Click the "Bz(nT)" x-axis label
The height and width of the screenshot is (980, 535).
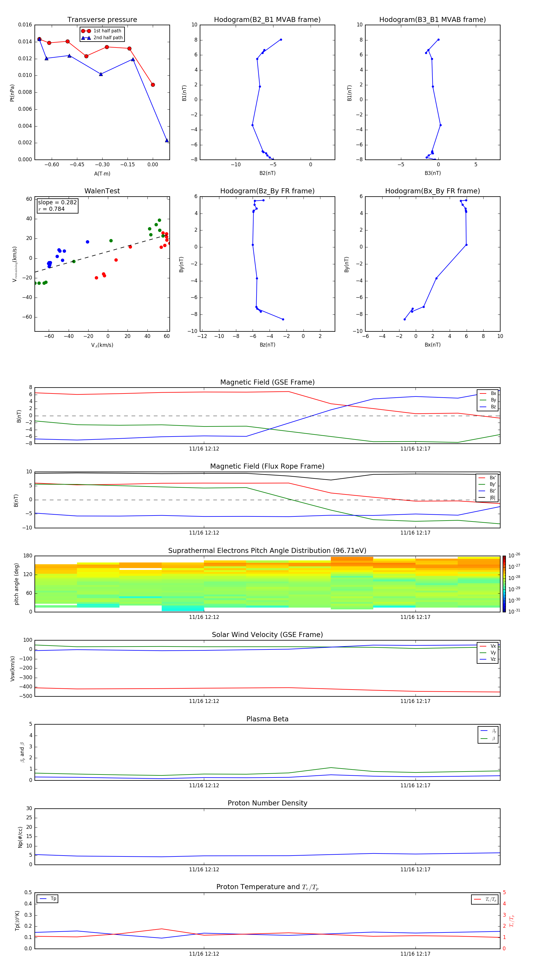(x=267, y=345)
